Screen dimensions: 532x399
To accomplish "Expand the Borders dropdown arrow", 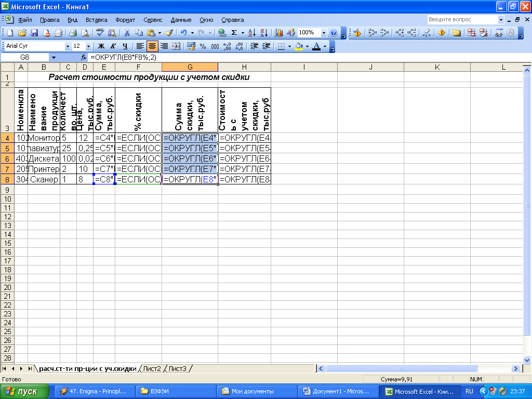I will pyautogui.click(x=289, y=46).
